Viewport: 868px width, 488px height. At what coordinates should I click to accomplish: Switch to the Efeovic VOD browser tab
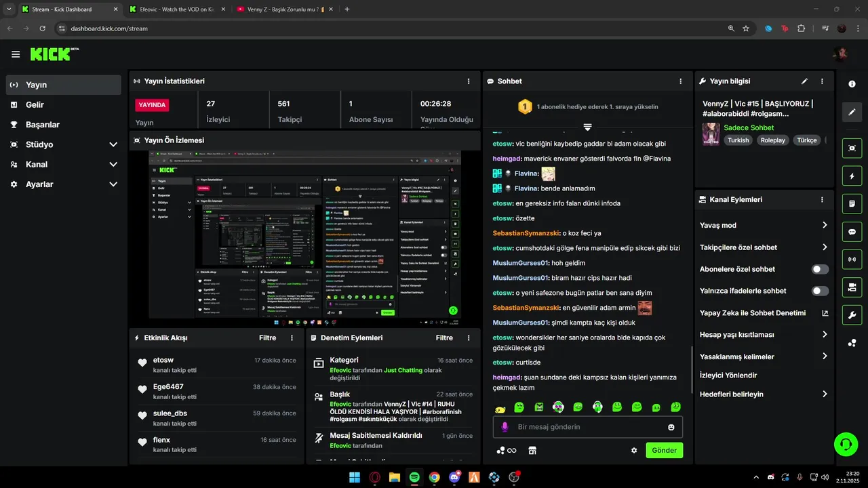click(x=177, y=9)
